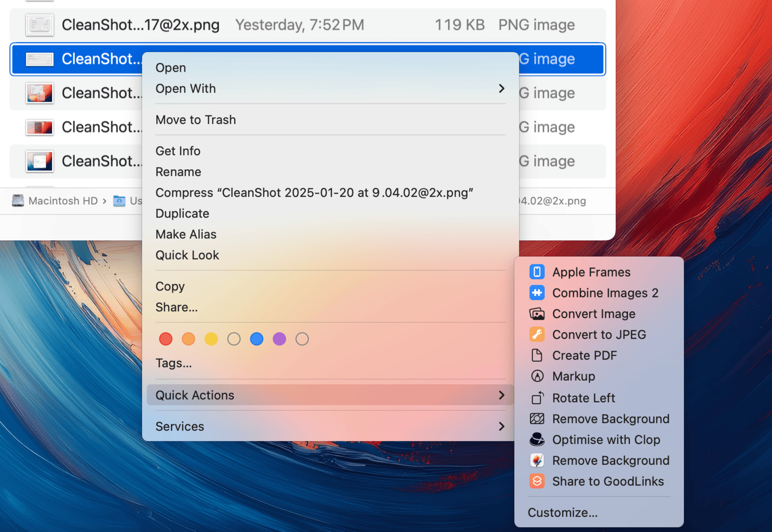Image resolution: width=772 pixels, height=532 pixels.
Task: Choose Open from the context menu
Action: tap(330, 68)
